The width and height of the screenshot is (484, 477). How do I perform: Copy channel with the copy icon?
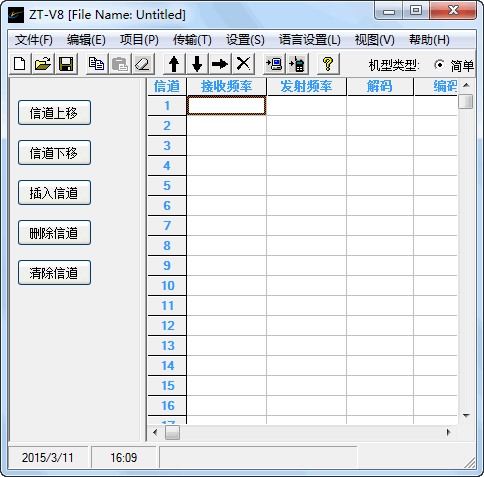point(97,64)
